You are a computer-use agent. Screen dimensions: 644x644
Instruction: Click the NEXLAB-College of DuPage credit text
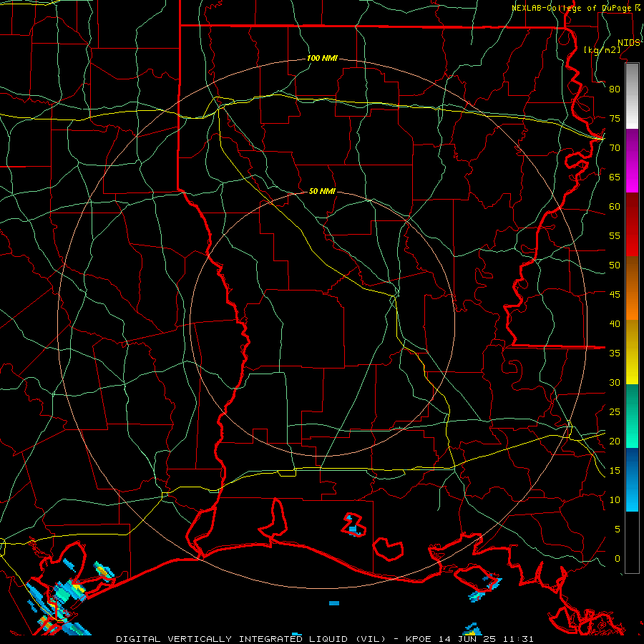(x=571, y=8)
